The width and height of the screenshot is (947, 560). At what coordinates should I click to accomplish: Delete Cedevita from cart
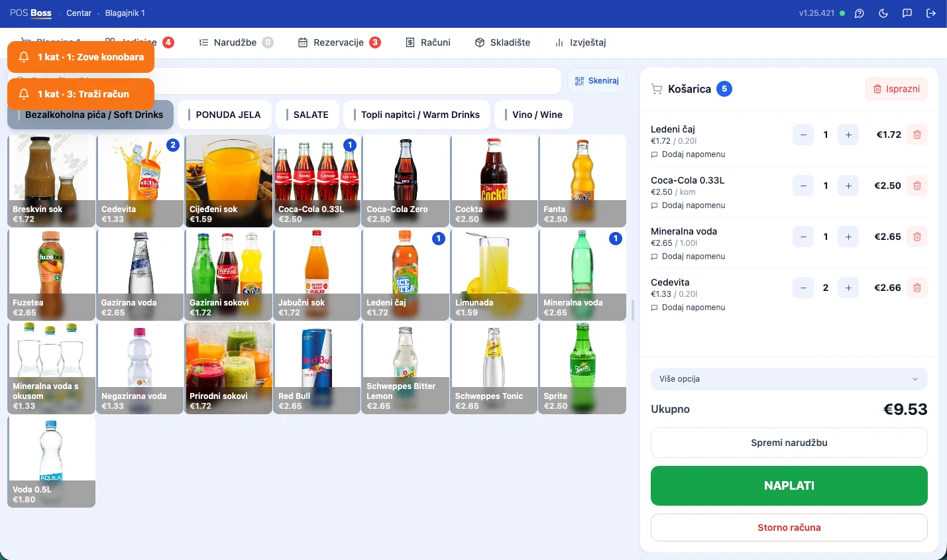coord(917,288)
